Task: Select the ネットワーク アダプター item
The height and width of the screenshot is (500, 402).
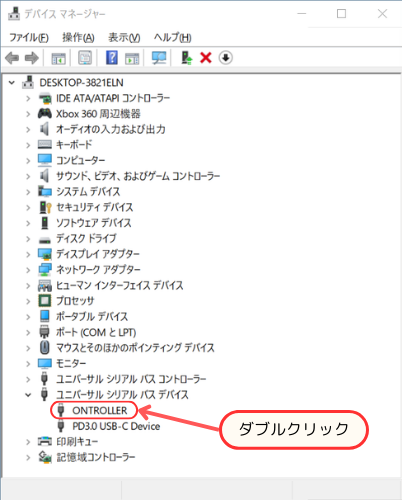Action: tap(98, 270)
